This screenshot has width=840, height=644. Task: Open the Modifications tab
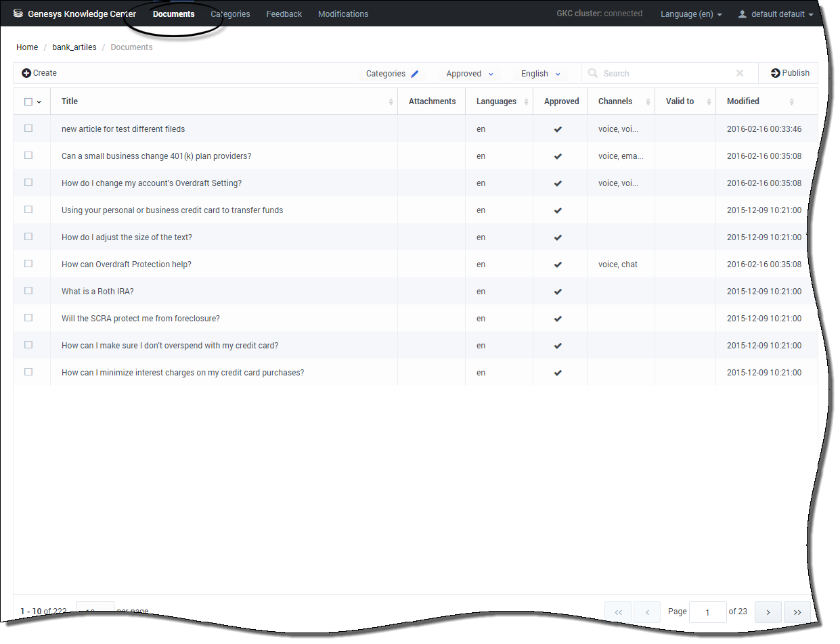[343, 14]
